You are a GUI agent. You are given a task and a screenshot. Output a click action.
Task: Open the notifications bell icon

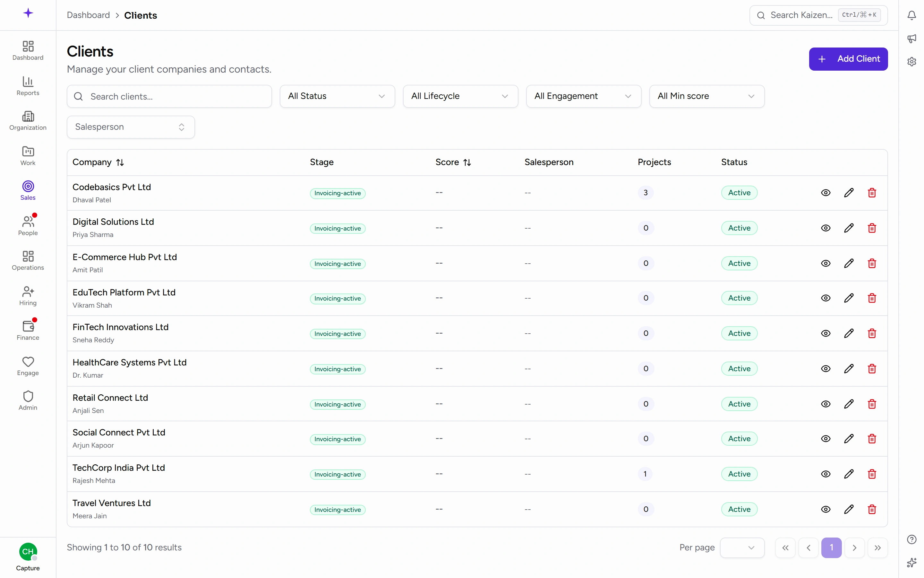click(x=911, y=15)
